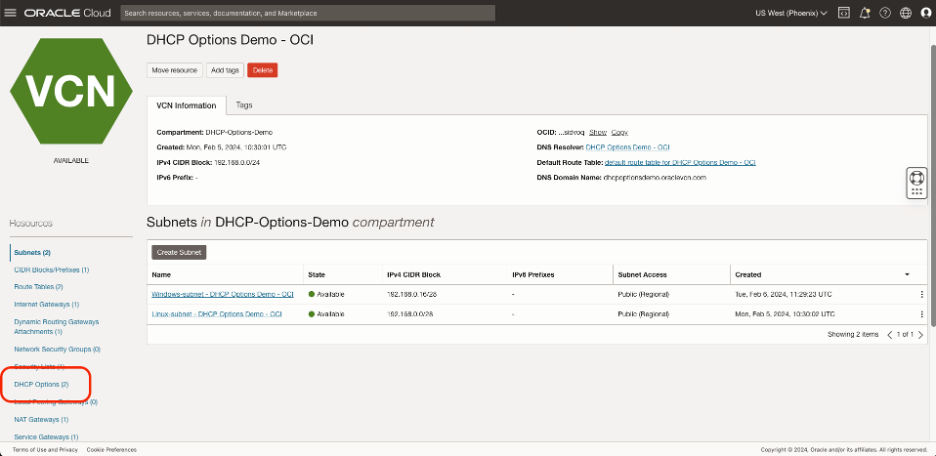Toggle sort arrow on Created column
936x456 pixels.
pos(907,274)
